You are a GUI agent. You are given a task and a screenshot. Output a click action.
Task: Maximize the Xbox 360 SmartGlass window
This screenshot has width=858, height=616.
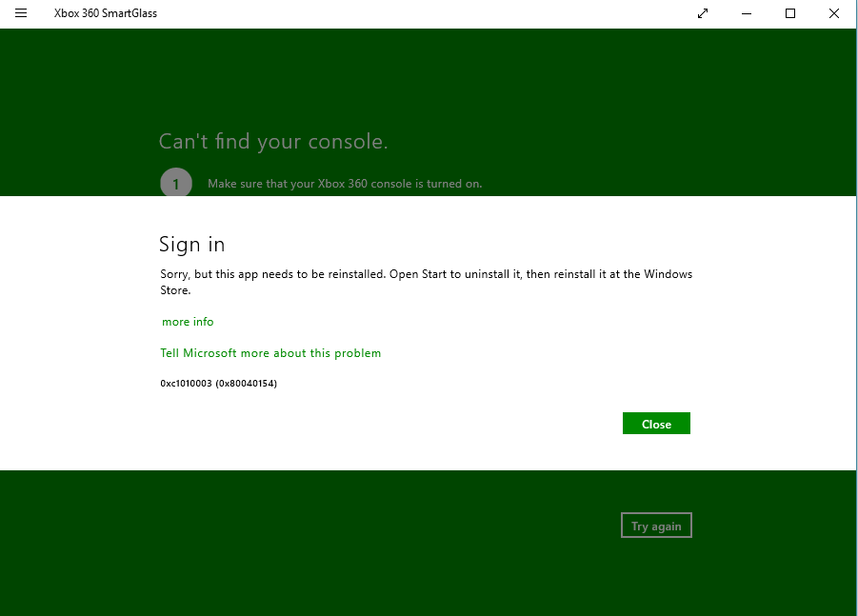coord(790,13)
